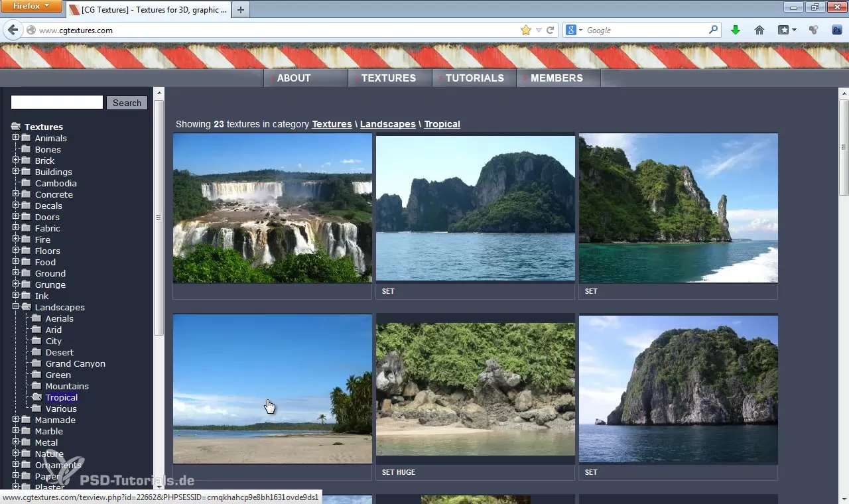Select the CG Textures browser tab
Image resolution: width=849 pixels, height=504 pixels.
point(147,9)
